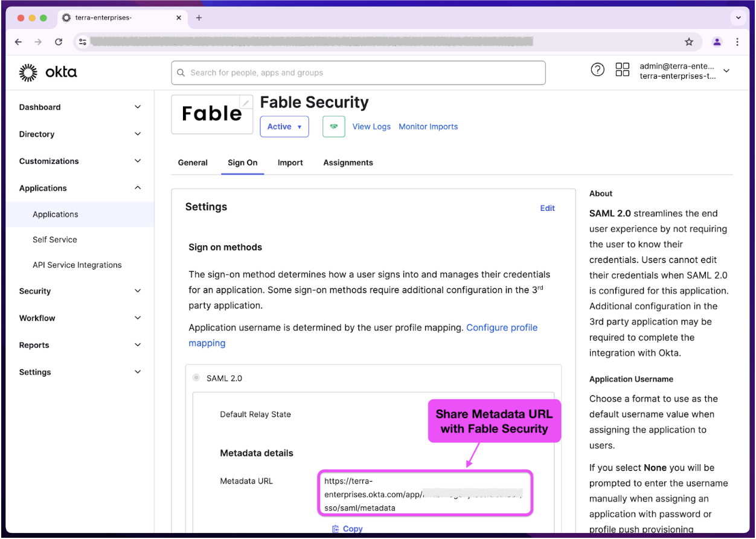Open the Active status dropdown
Screen dimensions: 756x539
(284, 127)
